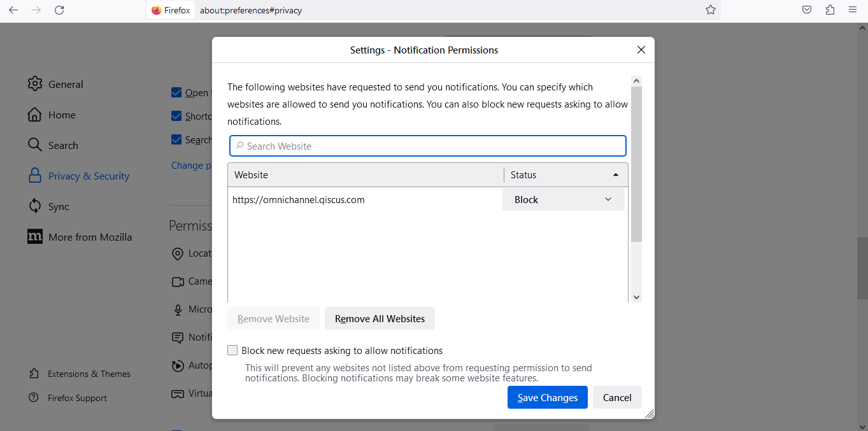Enable Block new requests asking to allow notifications
The width and height of the screenshot is (868, 431).
click(x=233, y=351)
